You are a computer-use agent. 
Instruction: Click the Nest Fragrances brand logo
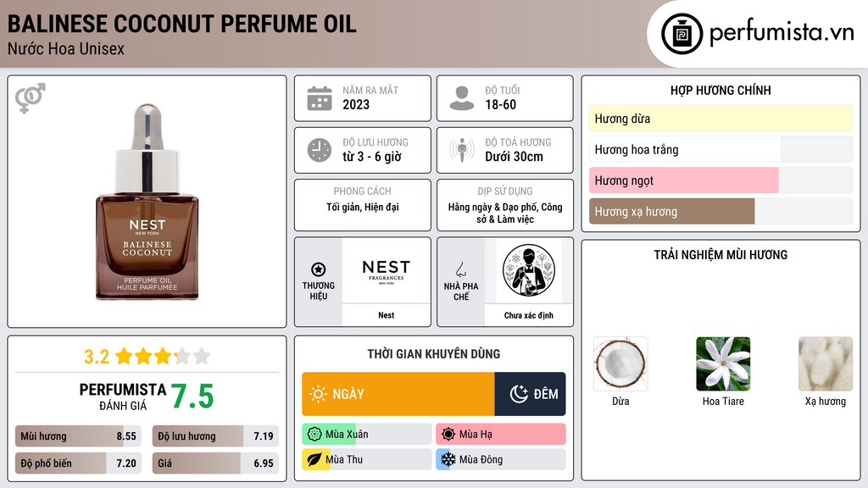point(386,271)
